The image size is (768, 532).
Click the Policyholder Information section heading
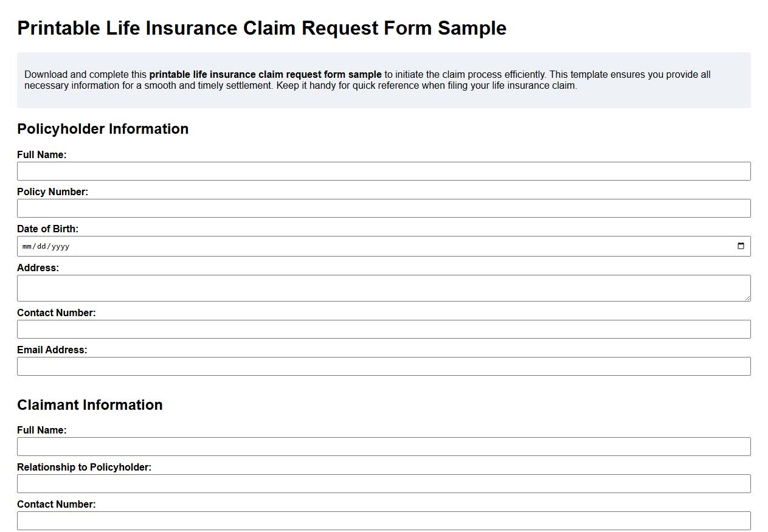coord(103,129)
